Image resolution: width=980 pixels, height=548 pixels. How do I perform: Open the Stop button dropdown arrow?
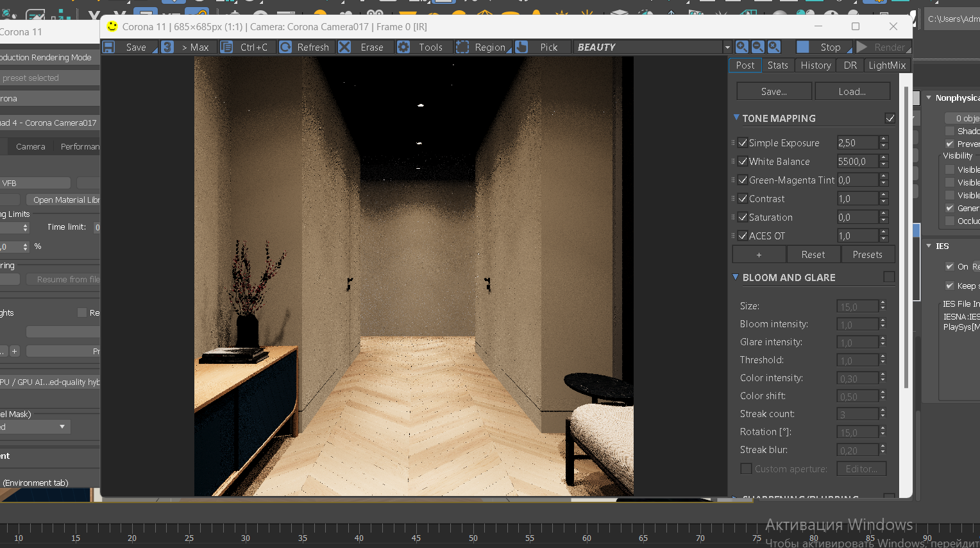[x=849, y=50]
